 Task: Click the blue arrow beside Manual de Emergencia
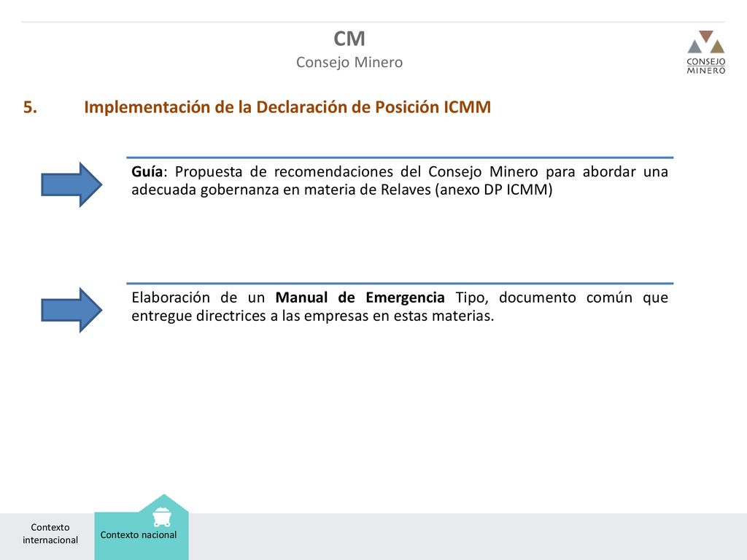click(71, 310)
